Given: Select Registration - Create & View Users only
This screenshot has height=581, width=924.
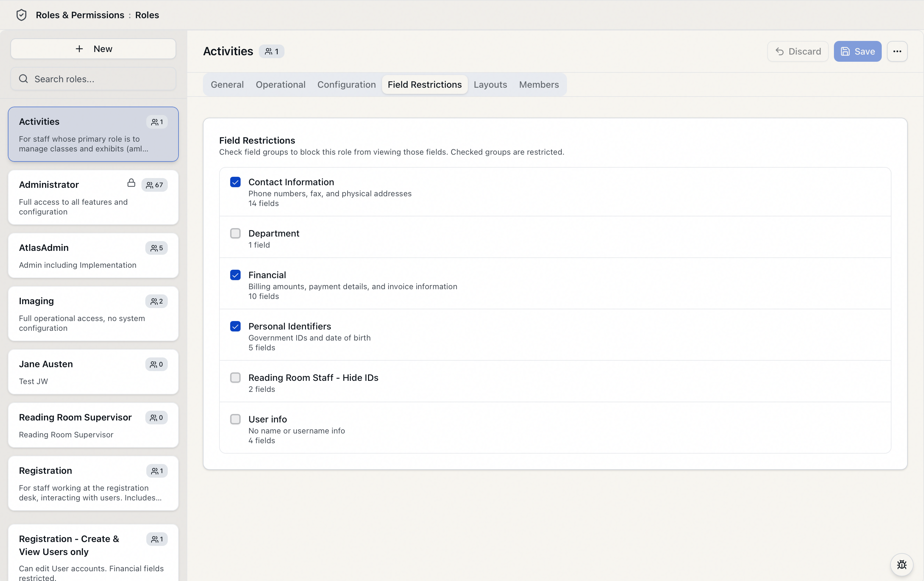Looking at the screenshot, I should 93,553.
